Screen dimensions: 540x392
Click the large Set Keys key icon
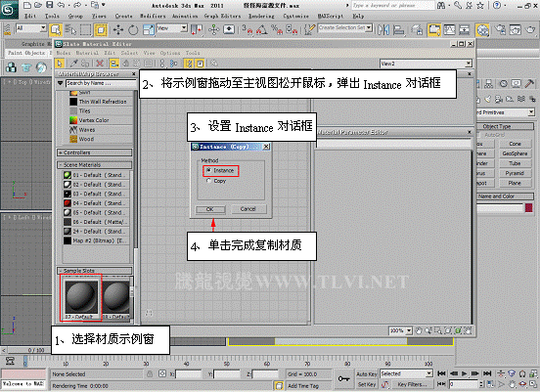pos(343,379)
